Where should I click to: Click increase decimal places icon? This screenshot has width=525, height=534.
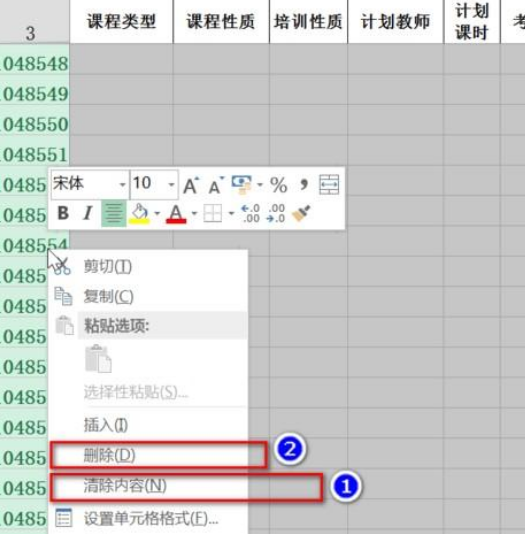(x=250, y=214)
